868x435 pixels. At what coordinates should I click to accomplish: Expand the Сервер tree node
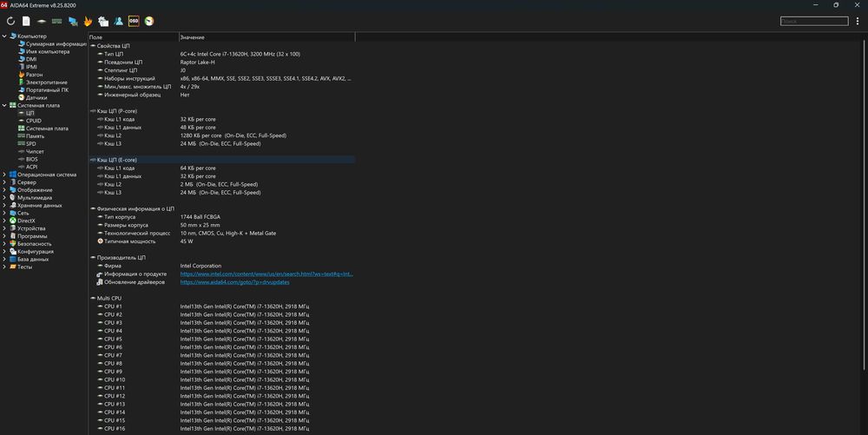[x=4, y=182]
